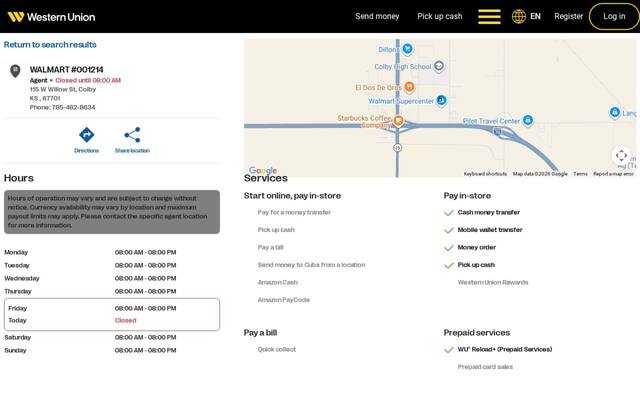Click Keyboard shortcuts on the map

pos(485,174)
